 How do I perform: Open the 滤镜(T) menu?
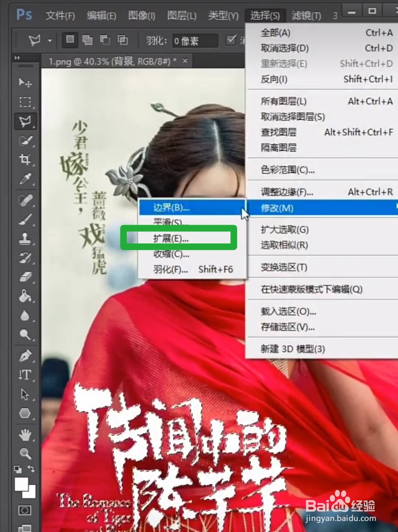click(306, 15)
